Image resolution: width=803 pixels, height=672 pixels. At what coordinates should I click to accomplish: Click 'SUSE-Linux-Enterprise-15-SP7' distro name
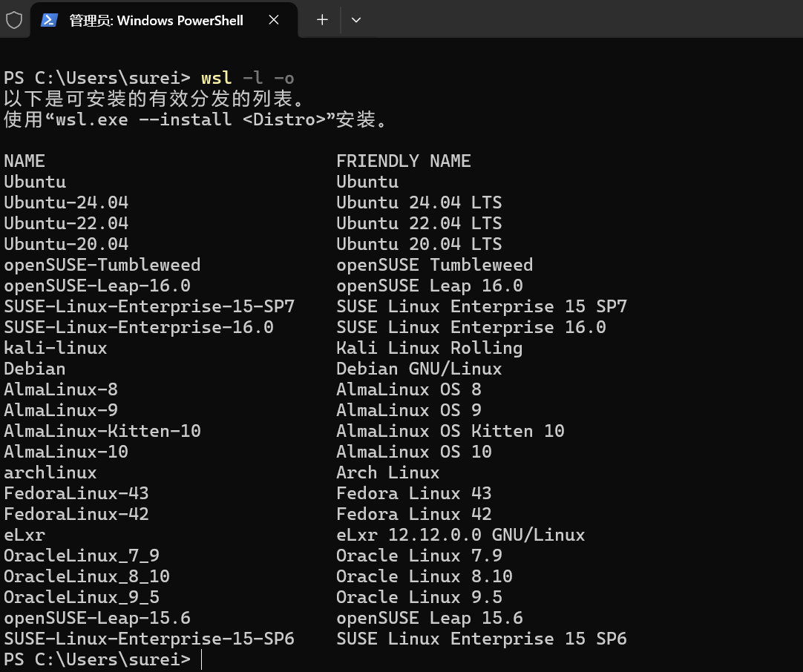point(149,306)
